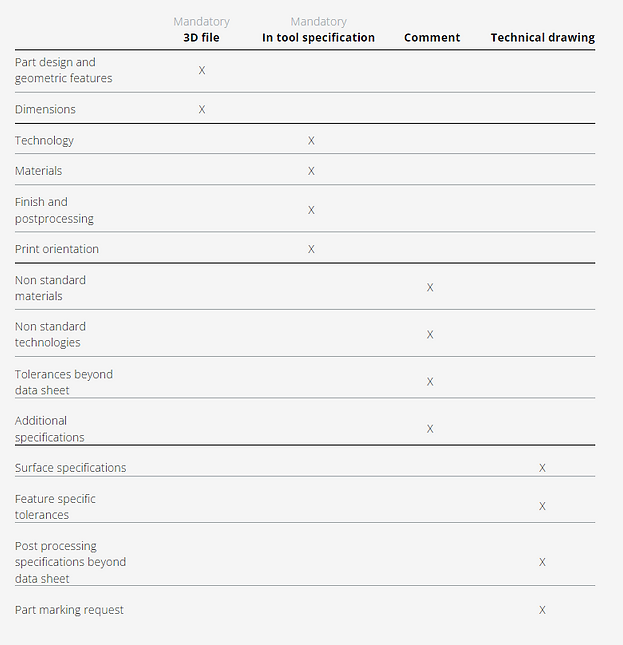Click the X mark in the Dimensions row
The image size is (623, 645).
pyautogui.click(x=202, y=109)
